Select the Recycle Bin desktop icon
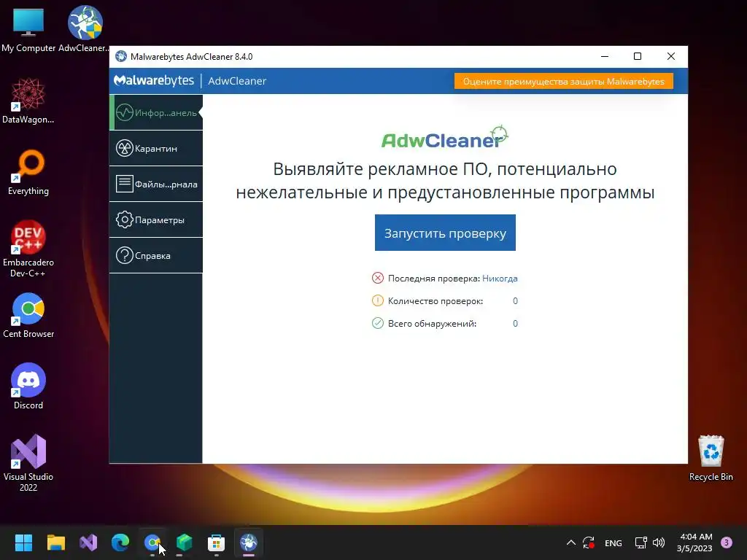 (x=711, y=458)
